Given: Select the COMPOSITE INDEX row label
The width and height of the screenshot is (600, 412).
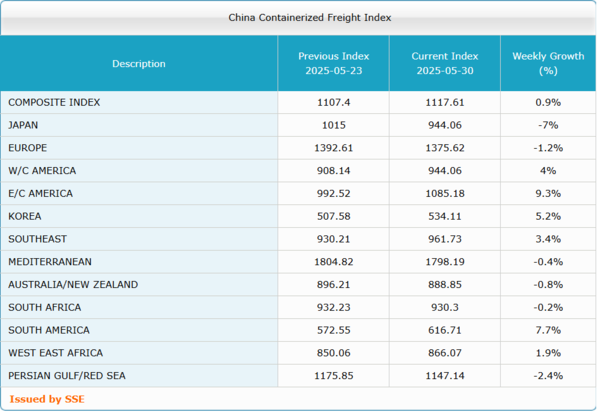Looking at the screenshot, I should (x=54, y=102).
